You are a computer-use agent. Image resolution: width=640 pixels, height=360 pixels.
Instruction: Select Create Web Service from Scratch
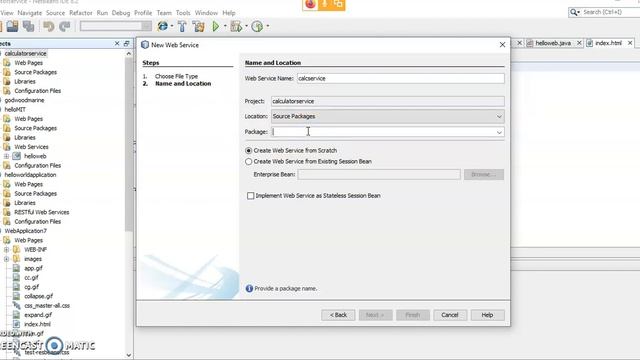(249, 151)
